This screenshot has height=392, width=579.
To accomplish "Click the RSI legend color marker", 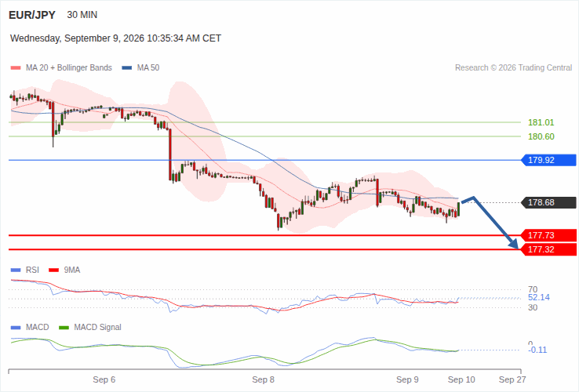I will tap(16, 270).
